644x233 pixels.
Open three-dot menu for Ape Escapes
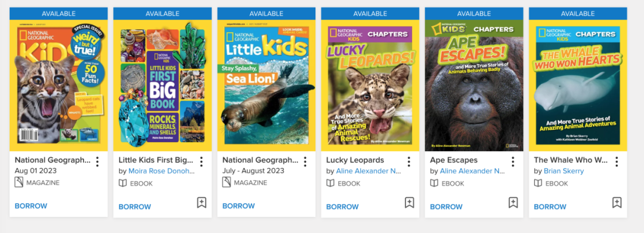click(x=513, y=161)
